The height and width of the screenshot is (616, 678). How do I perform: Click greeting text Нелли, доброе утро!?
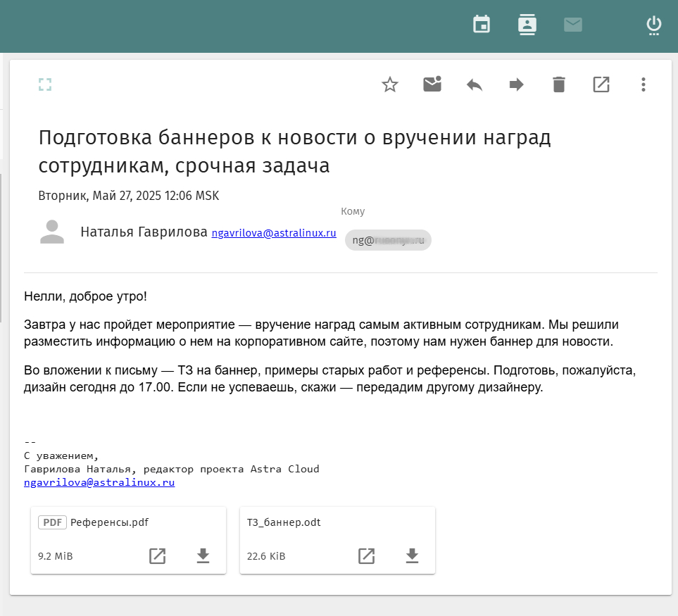click(x=86, y=296)
